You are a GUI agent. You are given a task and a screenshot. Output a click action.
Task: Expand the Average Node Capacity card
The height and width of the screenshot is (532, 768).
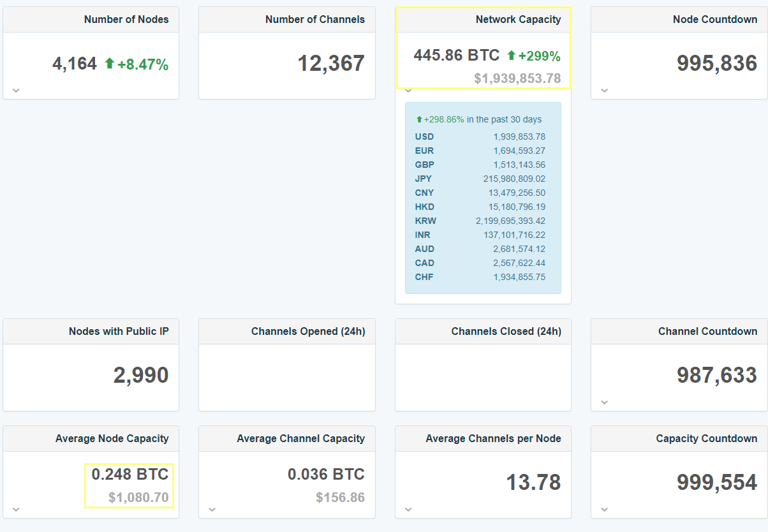(x=15, y=510)
